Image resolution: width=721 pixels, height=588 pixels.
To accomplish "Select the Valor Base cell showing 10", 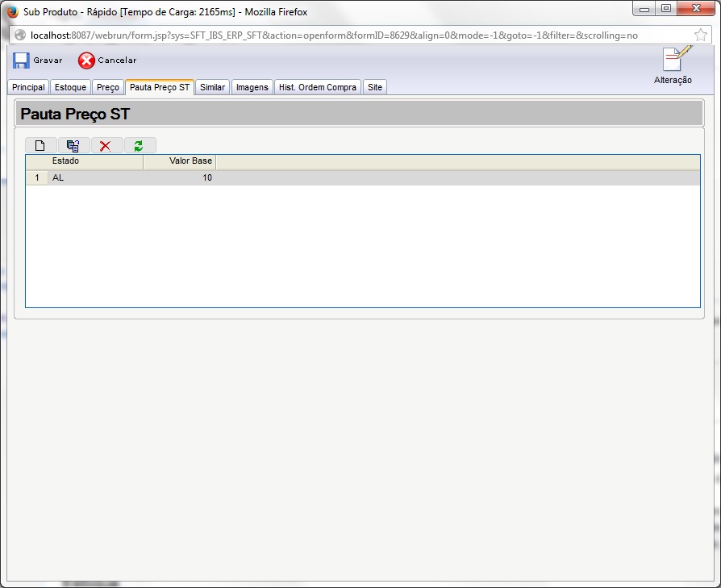I will pyautogui.click(x=180, y=178).
